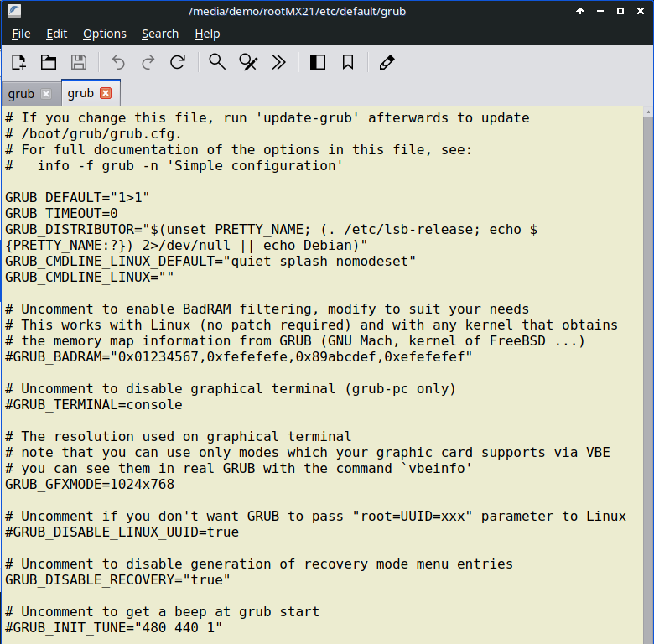This screenshot has width=654, height=644.
Task: Open the Search menu
Action: [x=160, y=34]
